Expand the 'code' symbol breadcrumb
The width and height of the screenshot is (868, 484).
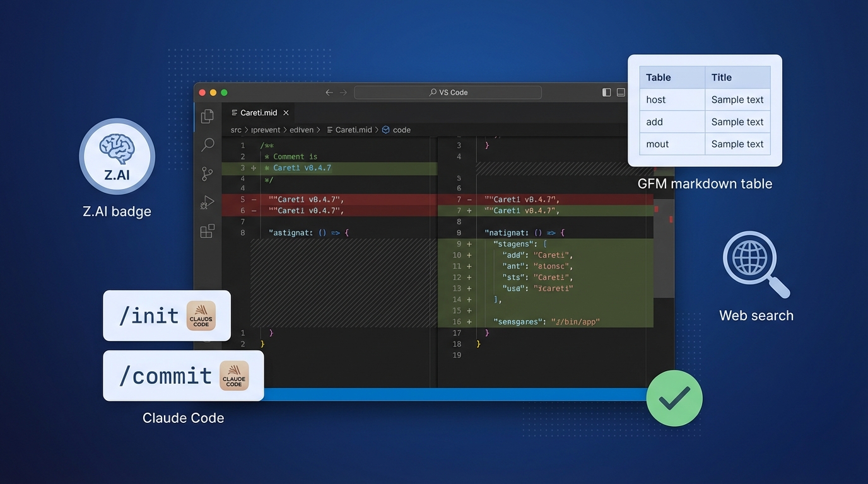401,130
